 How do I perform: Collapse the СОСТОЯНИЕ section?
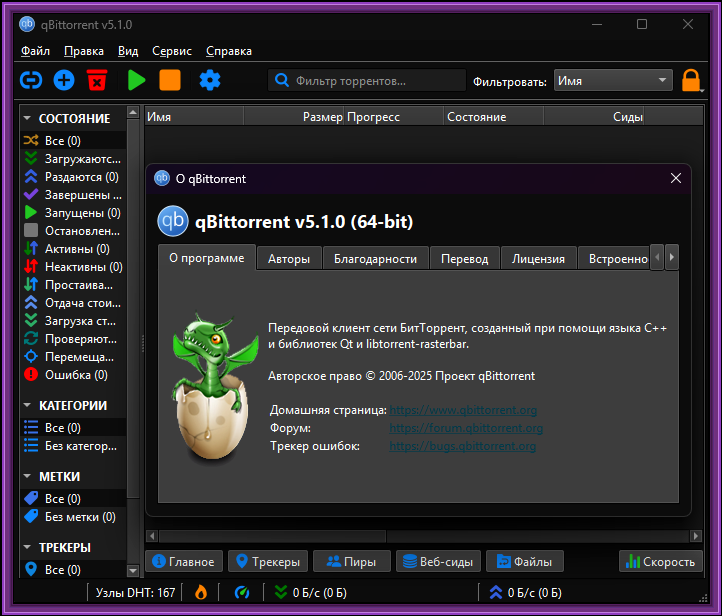pyautogui.click(x=27, y=118)
